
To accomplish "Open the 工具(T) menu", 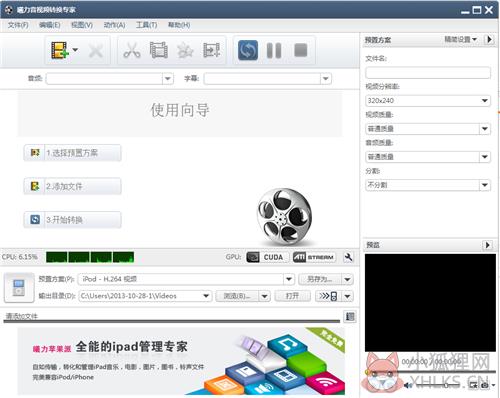I will [146, 25].
